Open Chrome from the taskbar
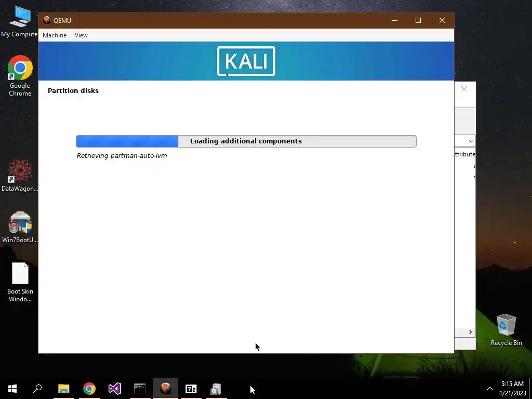The image size is (532, 399). (x=89, y=389)
